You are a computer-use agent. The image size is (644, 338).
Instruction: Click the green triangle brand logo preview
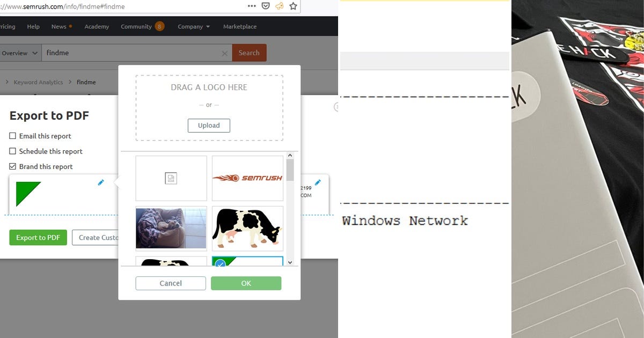coord(28,194)
